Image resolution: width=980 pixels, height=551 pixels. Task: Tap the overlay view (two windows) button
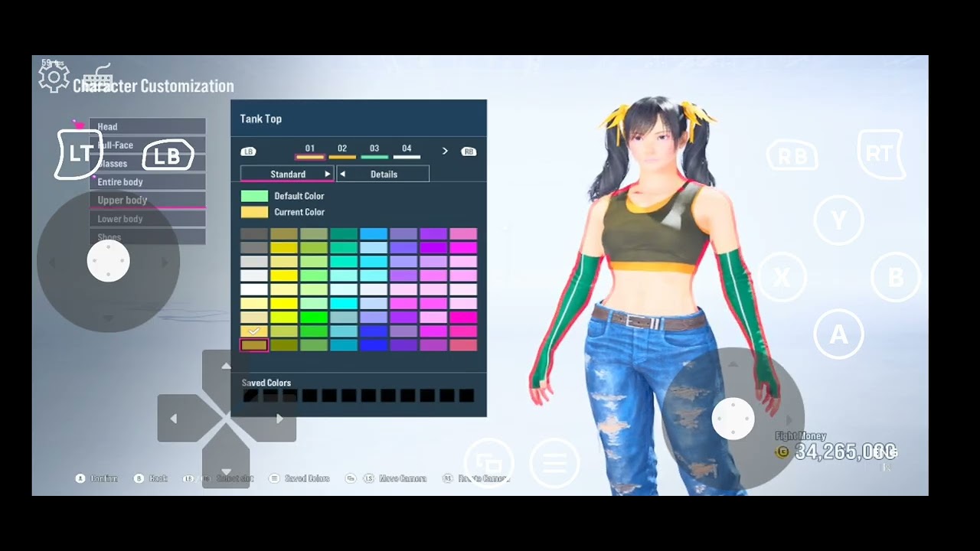(489, 463)
